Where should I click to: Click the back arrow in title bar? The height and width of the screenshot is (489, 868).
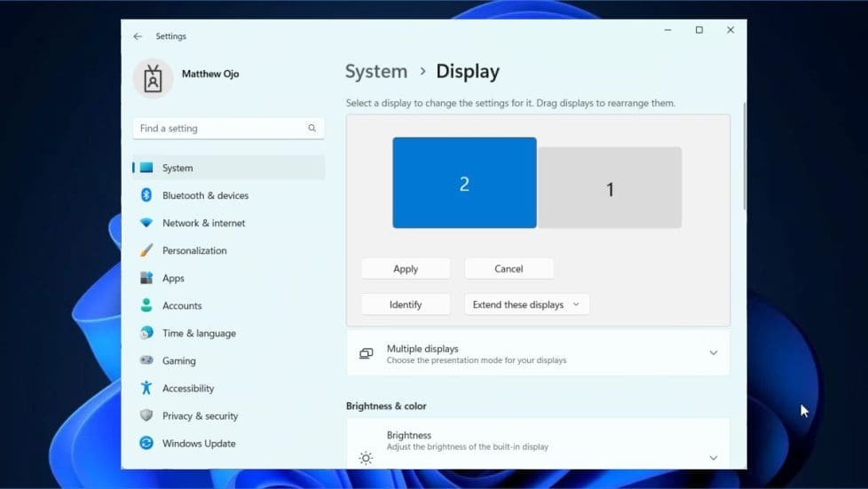[138, 36]
